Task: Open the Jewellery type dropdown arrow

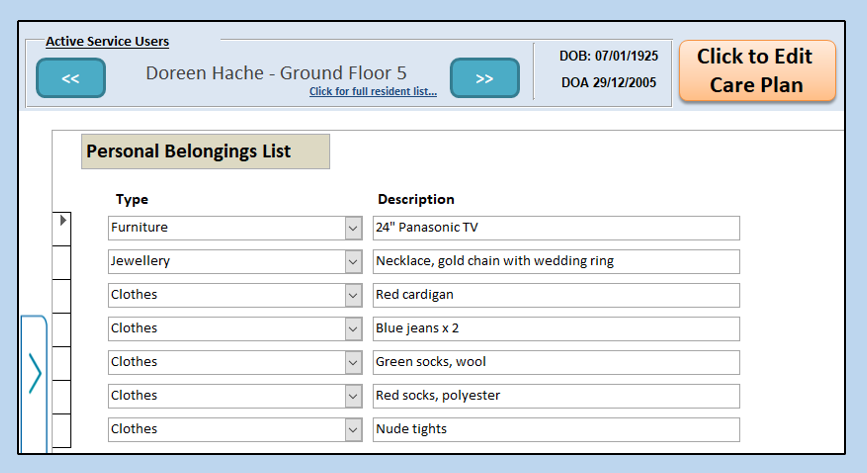Action: point(353,262)
